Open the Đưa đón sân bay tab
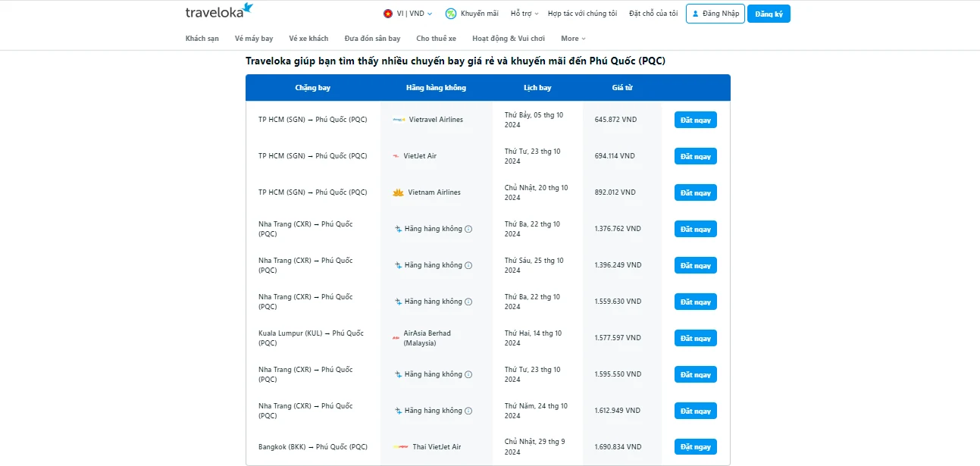The height and width of the screenshot is (466, 980). (372, 39)
